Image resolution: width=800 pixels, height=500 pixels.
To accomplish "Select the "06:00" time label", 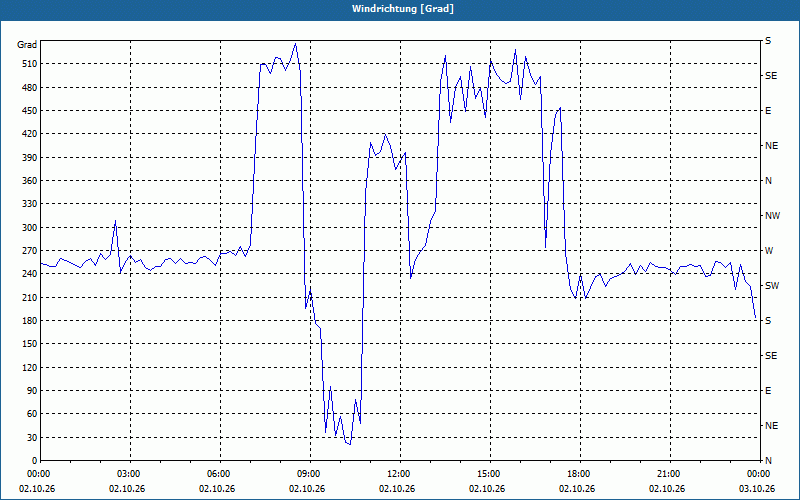I will (218, 474).
